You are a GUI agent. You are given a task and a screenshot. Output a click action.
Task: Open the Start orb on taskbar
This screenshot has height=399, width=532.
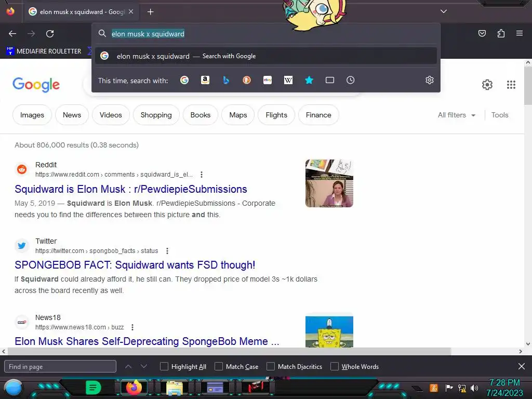pos(13,389)
